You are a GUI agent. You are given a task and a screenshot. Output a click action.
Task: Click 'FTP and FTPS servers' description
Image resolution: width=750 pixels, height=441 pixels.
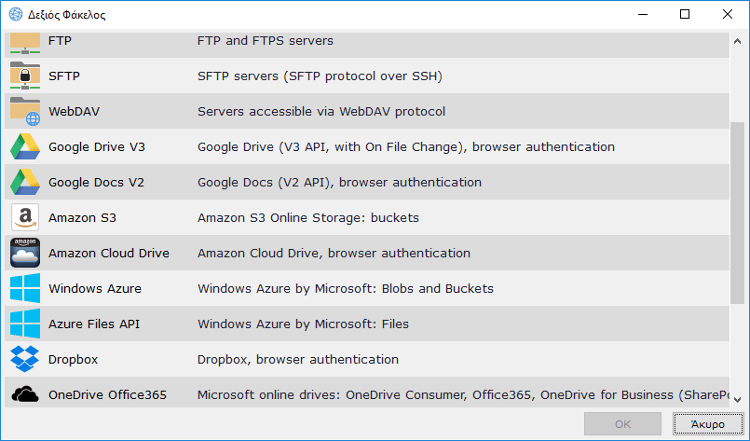pyautogui.click(x=265, y=41)
